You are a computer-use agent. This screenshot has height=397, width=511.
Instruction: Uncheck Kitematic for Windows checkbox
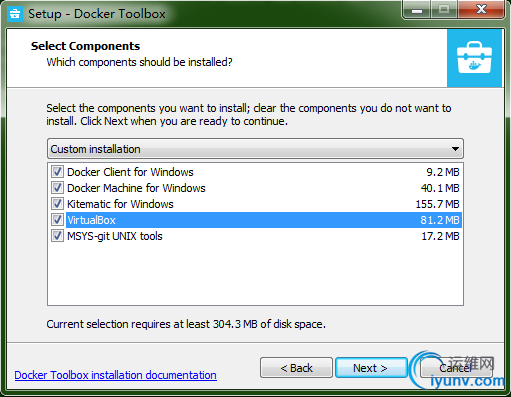[x=57, y=204]
